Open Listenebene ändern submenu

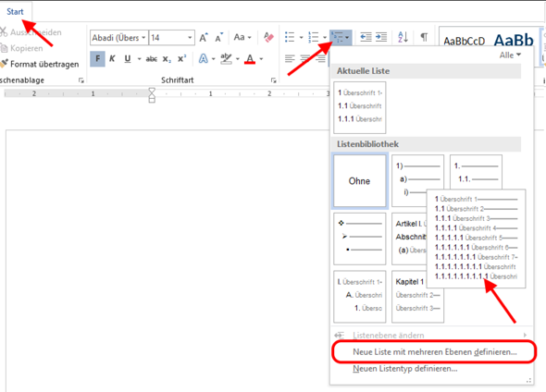431,336
